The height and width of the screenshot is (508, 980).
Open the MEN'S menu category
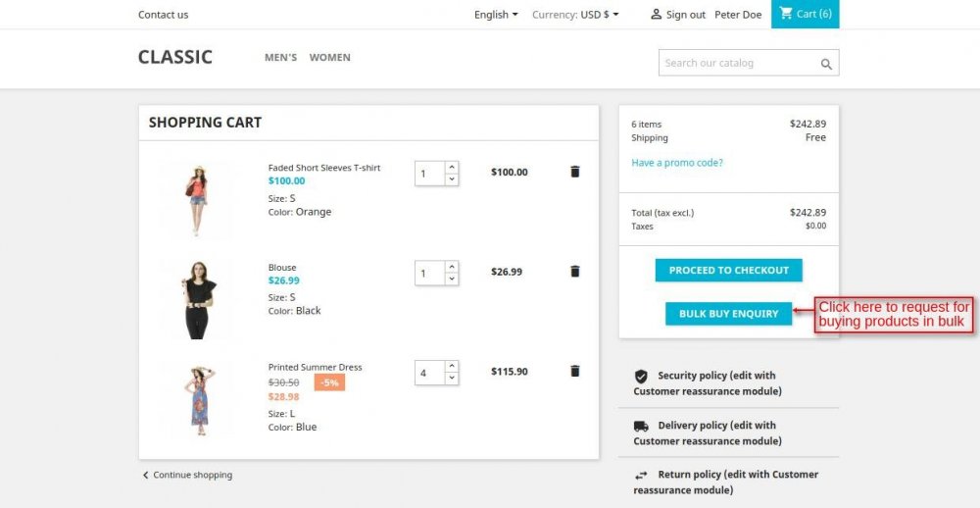pyautogui.click(x=280, y=58)
